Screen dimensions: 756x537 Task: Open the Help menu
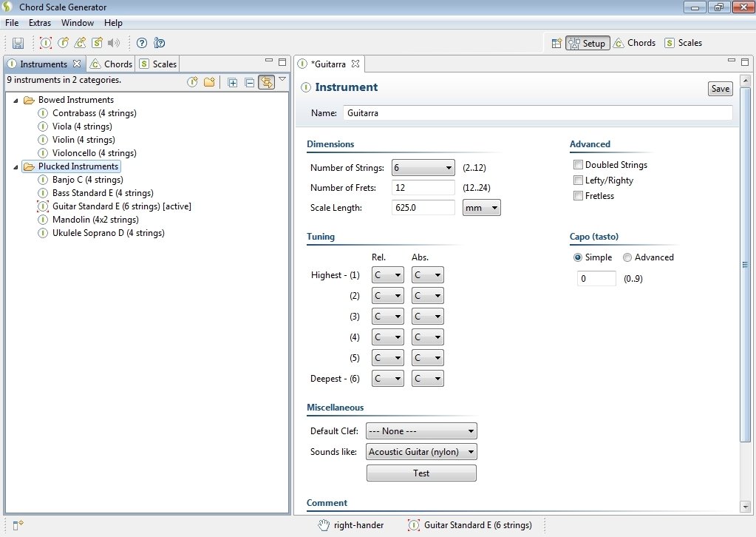click(x=113, y=23)
